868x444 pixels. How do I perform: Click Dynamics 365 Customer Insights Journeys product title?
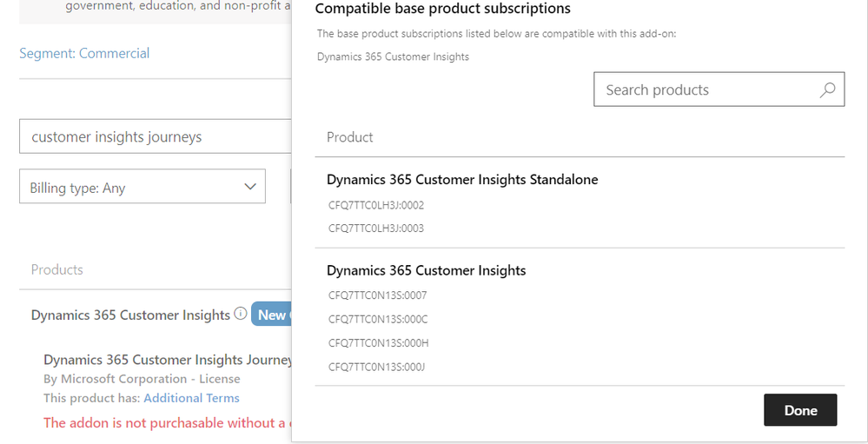[168, 360]
